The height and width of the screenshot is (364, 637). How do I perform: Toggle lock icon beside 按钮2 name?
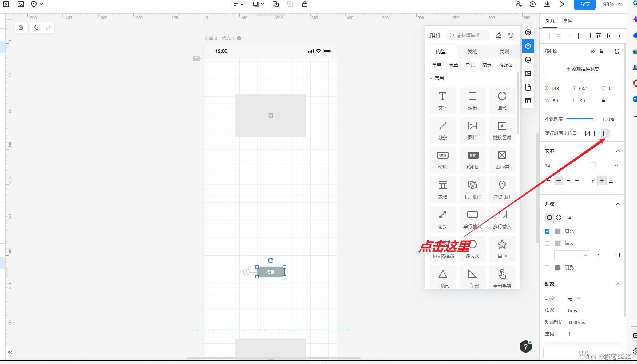(x=602, y=51)
